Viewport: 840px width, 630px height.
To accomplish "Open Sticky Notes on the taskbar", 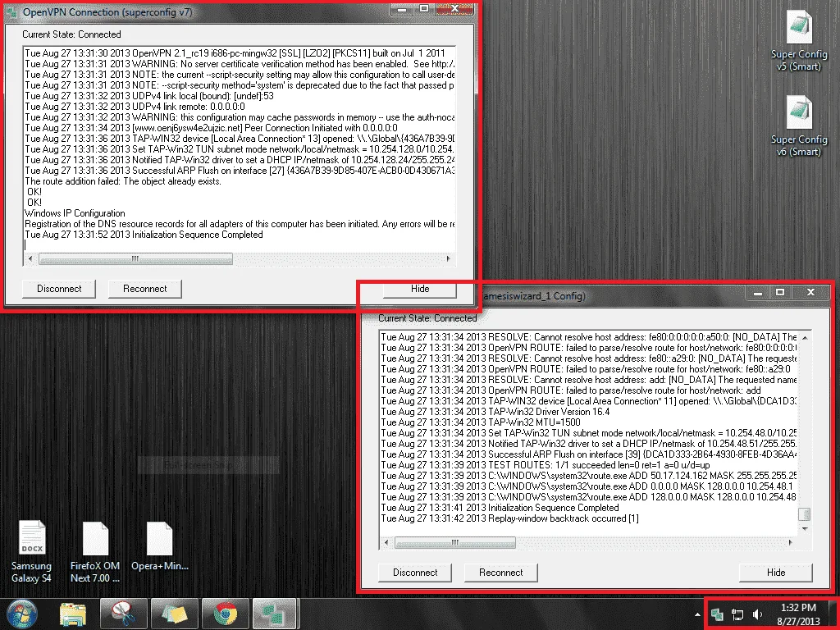I will 175,614.
